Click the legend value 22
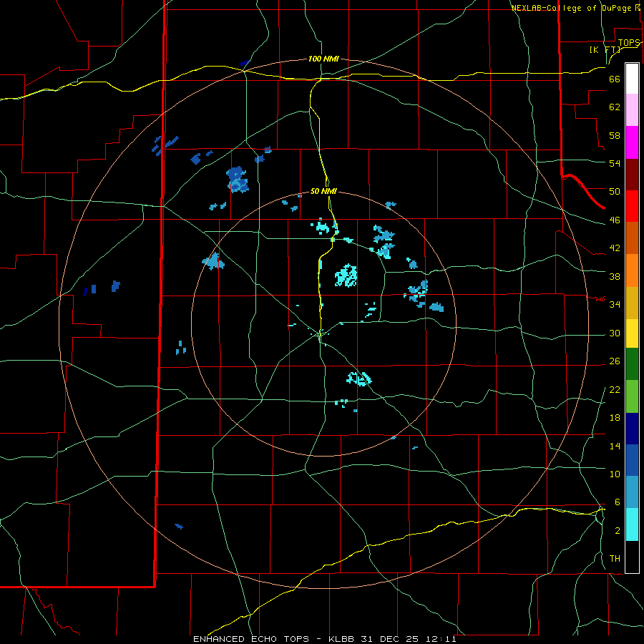Screen dimensions: 644x644 615,389
